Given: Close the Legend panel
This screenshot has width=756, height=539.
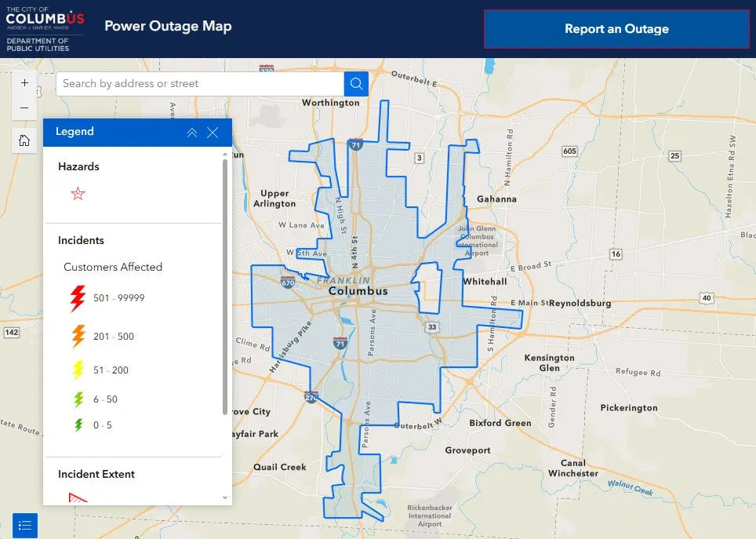Looking at the screenshot, I should pos(213,133).
